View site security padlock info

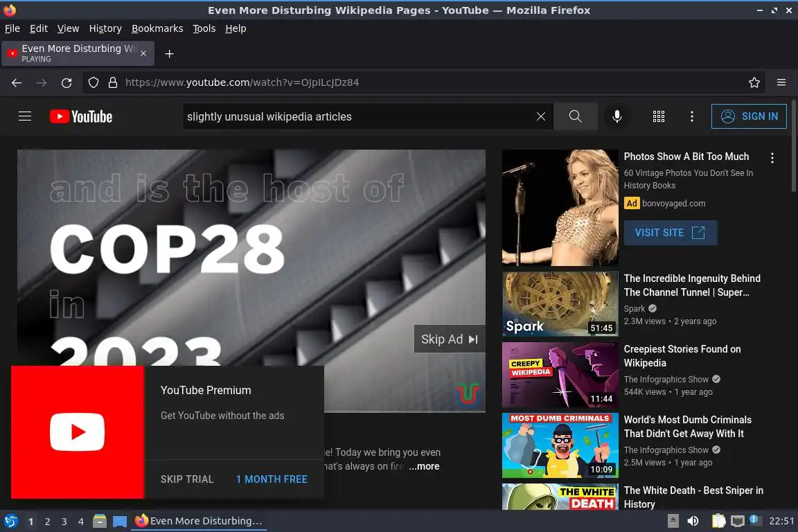[112, 82]
